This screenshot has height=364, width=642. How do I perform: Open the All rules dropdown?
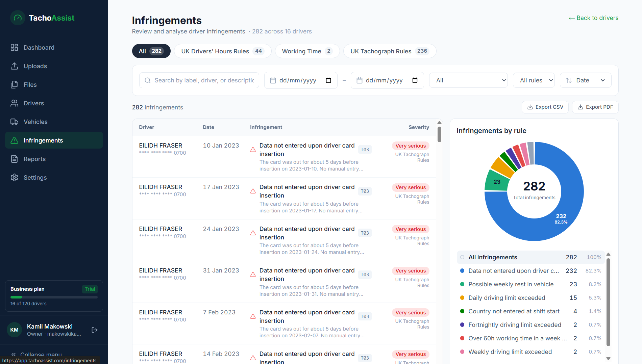pyautogui.click(x=534, y=80)
